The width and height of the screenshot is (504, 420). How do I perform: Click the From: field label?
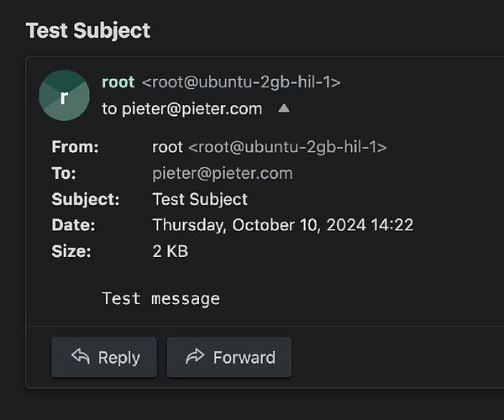point(75,147)
